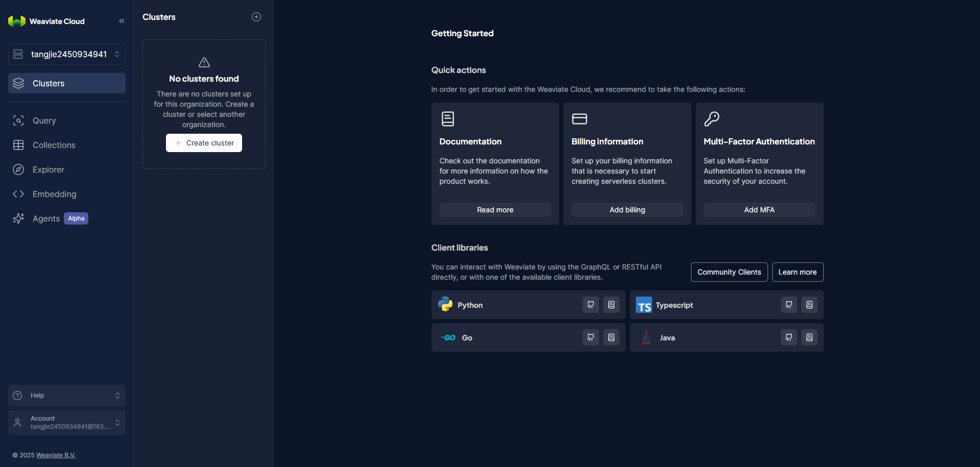Click Read more on Documentation card
The height and width of the screenshot is (467, 980).
click(495, 210)
